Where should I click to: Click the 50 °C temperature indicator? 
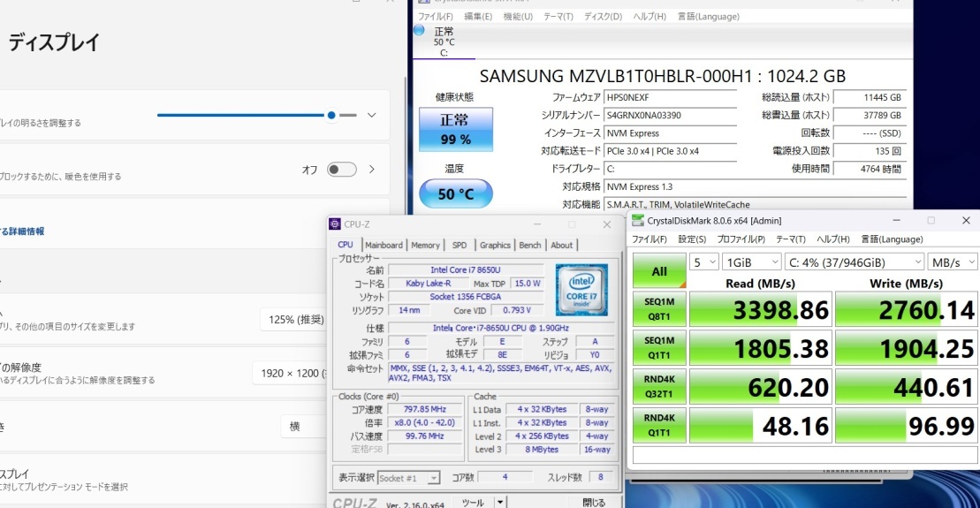pos(455,193)
